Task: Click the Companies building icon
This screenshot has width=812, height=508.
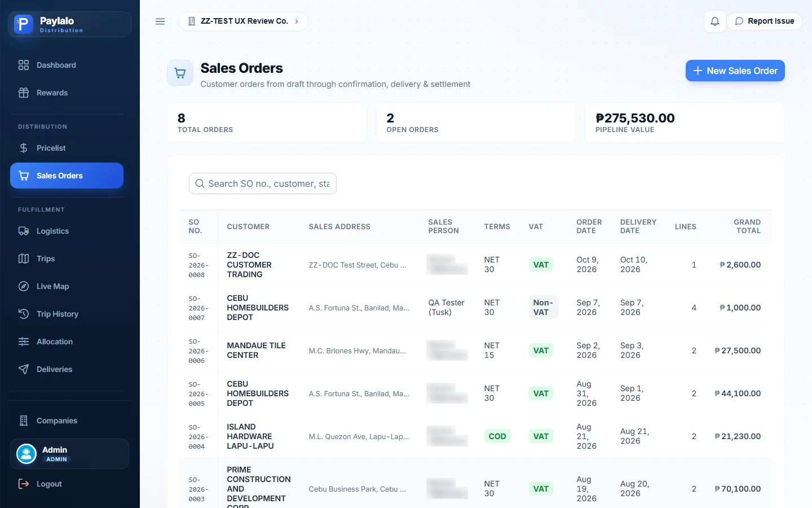Action: click(x=24, y=421)
